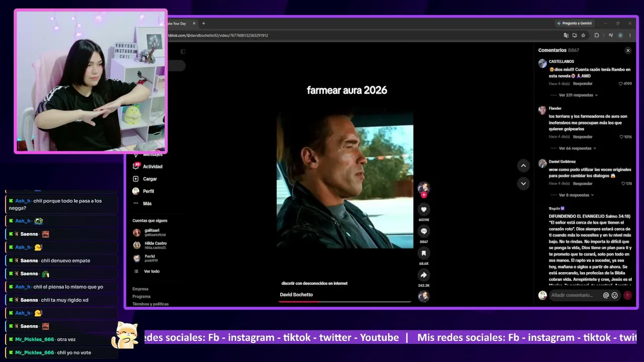Open Daniel Gutiérrez's commenter avatar
This screenshot has height=362, width=644.
click(542, 163)
